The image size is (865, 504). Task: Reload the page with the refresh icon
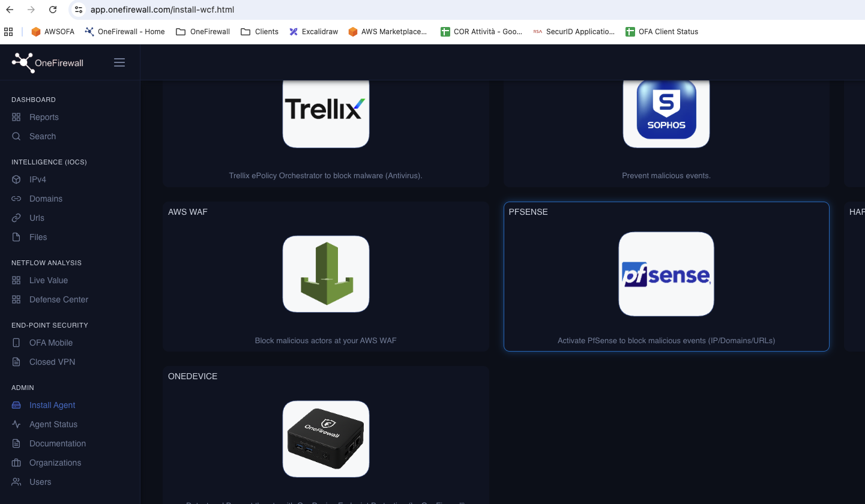coord(53,10)
